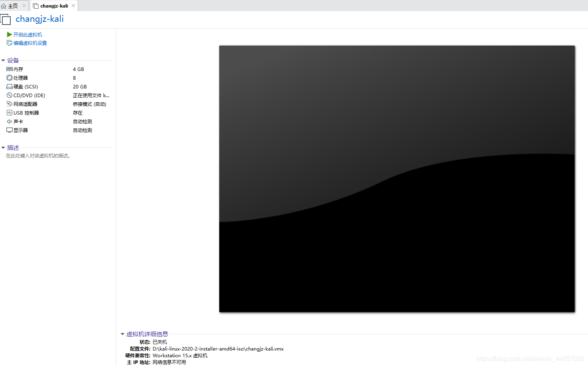Close the 主页 tab

point(24,6)
